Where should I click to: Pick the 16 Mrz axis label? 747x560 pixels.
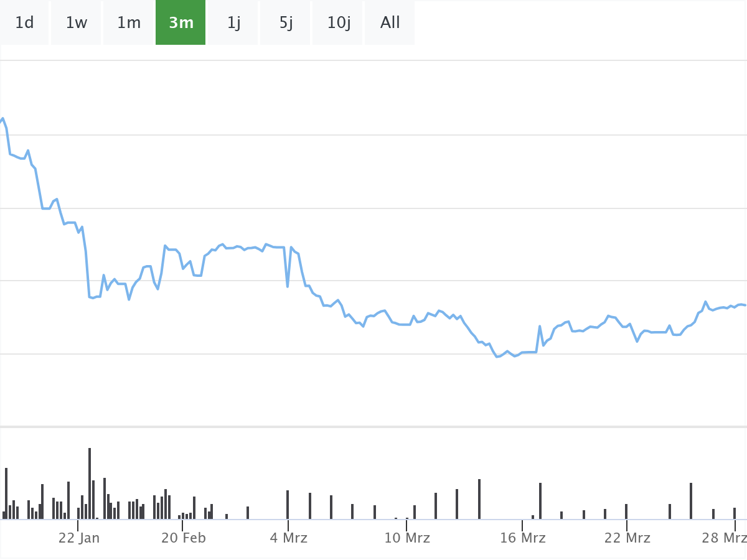tap(523, 538)
